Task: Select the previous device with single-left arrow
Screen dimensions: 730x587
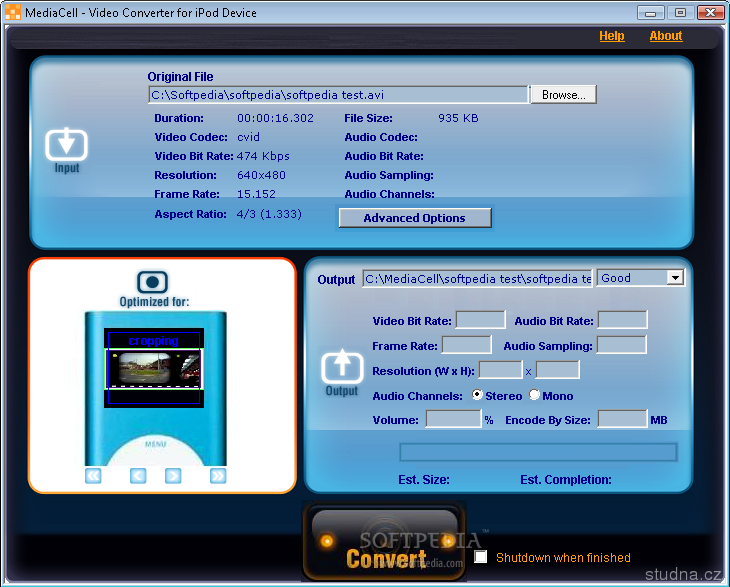Action: [138, 476]
